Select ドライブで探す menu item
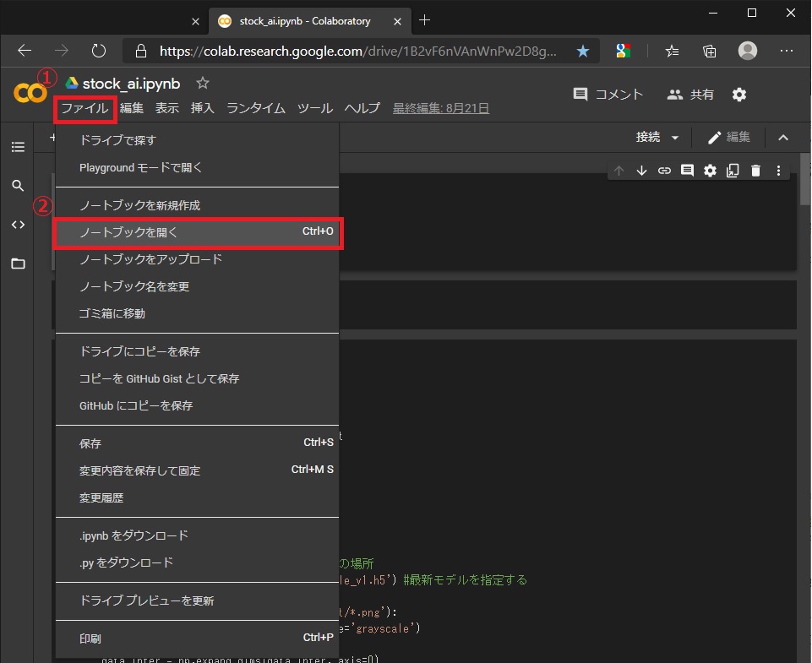812x663 pixels. pos(198,139)
